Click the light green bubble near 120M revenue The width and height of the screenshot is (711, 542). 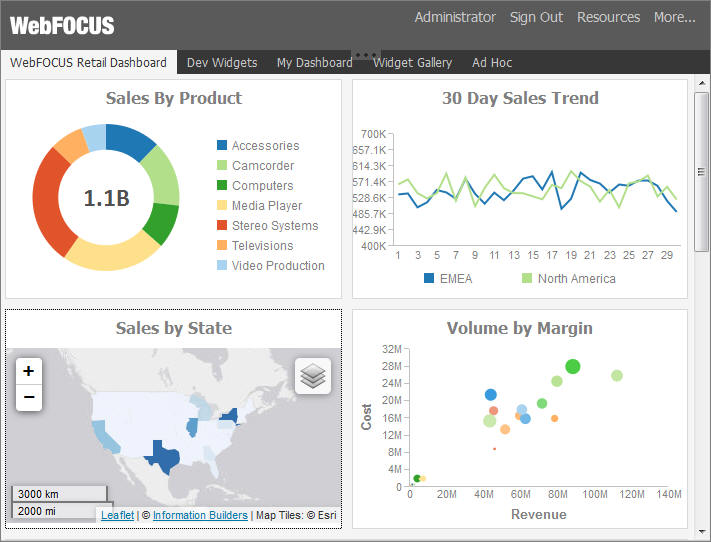click(x=617, y=376)
